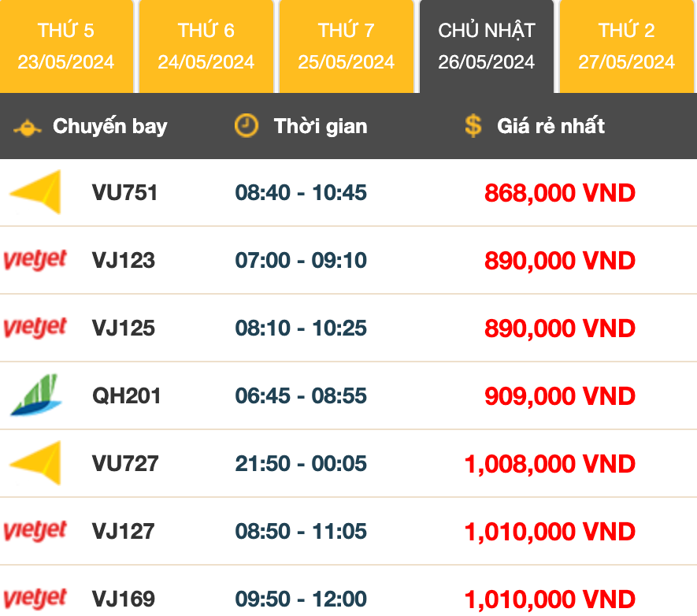The width and height of the screenshot is (697, 616).
Task: Click the VU727 flight row
Action: coord(126,463)
